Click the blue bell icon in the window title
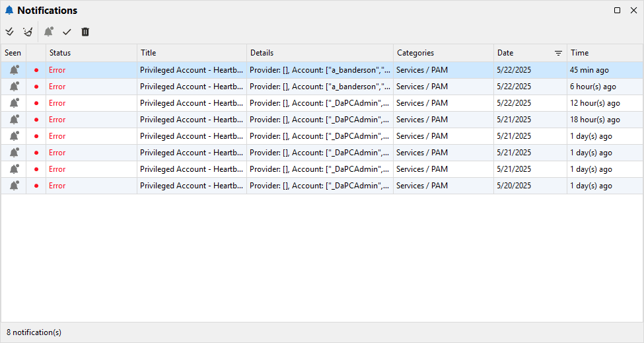The image size is (644, 343). [9, 11]
